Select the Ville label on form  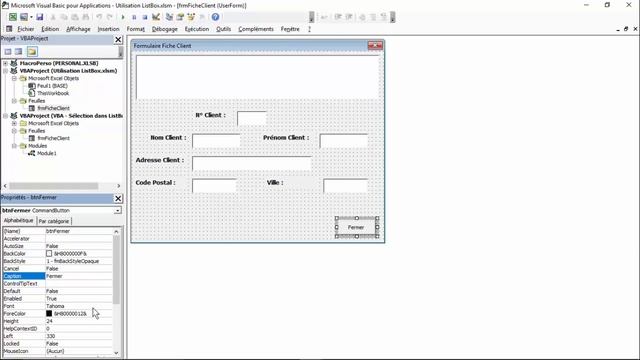(275, 182)
